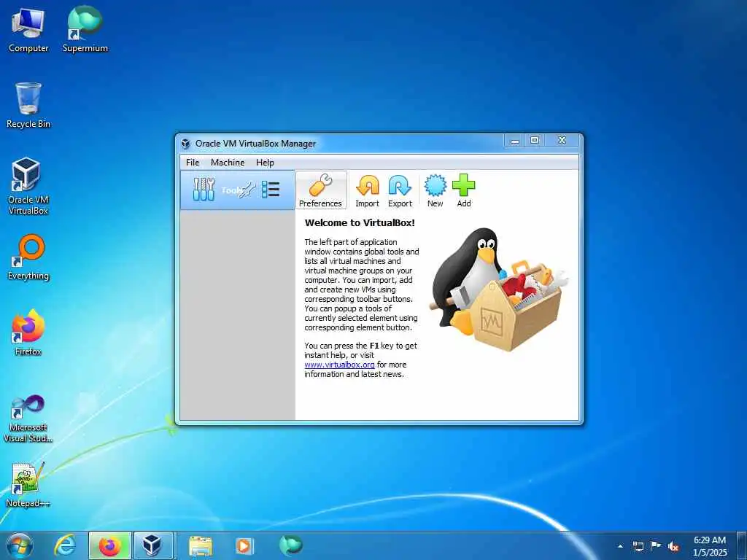This screenshot has width=747, height=560.
Task: Select the Recycle Bin icon
Action: pos(28,105)
